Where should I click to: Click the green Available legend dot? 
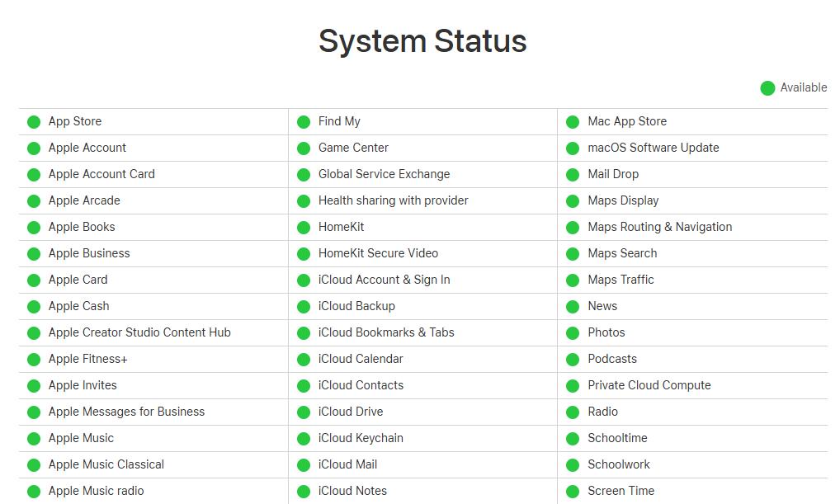(767, 88)
